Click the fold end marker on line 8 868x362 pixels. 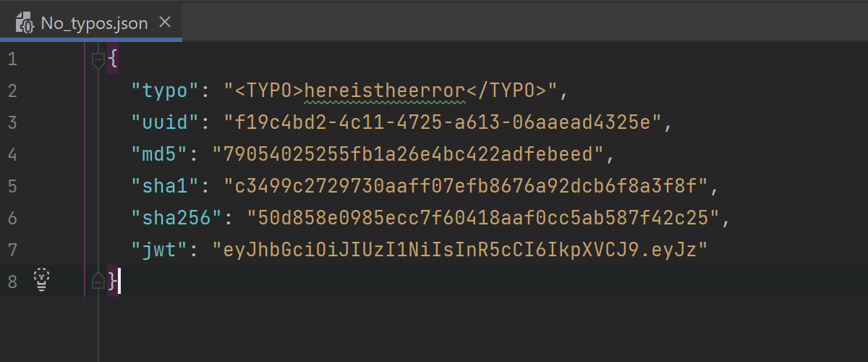(98, 281)
